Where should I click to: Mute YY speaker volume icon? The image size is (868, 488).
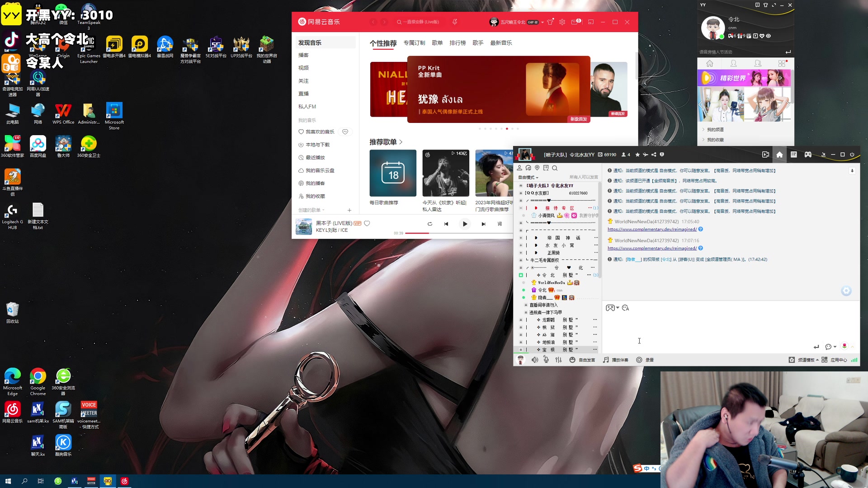point(535,360)
